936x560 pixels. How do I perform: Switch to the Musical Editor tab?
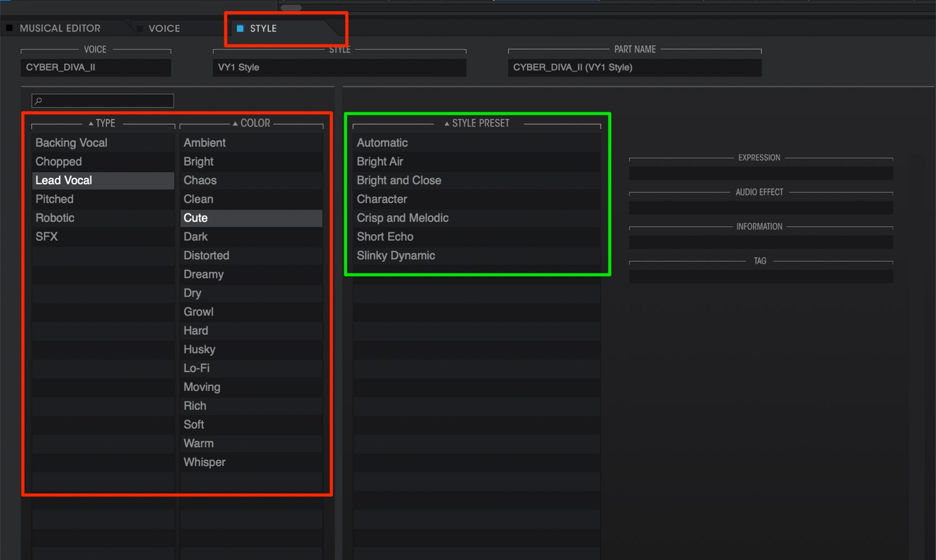pos(60,28)
